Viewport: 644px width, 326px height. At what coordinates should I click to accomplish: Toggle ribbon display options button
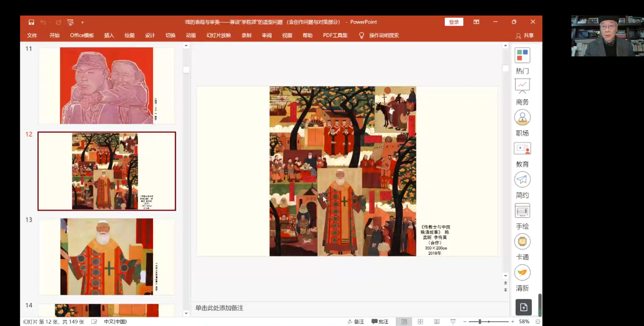[476, 22]
